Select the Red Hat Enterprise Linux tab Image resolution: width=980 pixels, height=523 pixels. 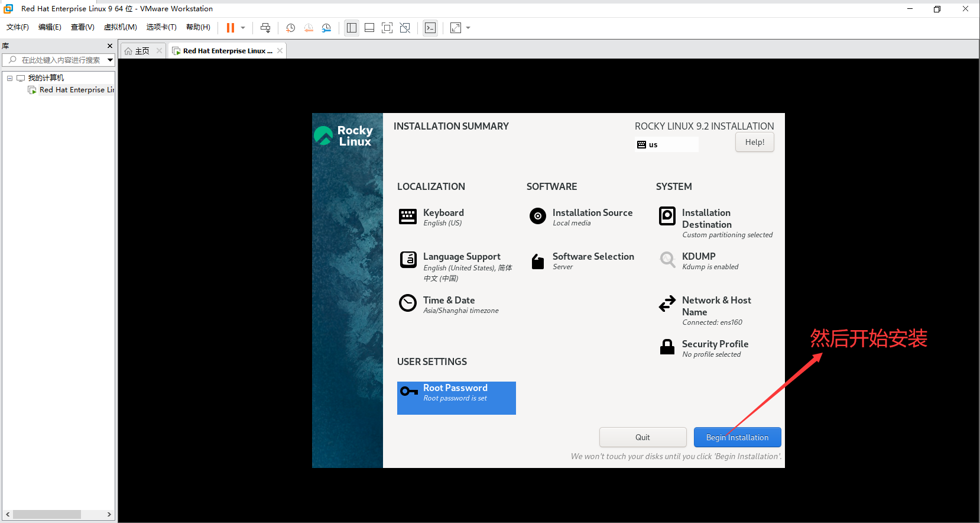228,51
